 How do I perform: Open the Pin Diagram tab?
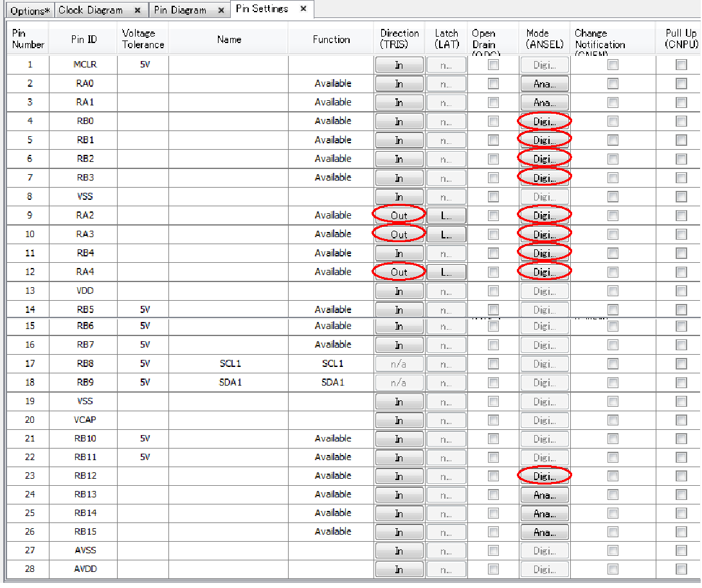coord(180,10)
